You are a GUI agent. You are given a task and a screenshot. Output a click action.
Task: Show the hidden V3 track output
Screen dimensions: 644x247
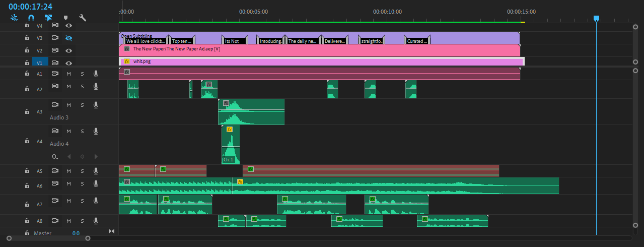click(69, 38)
